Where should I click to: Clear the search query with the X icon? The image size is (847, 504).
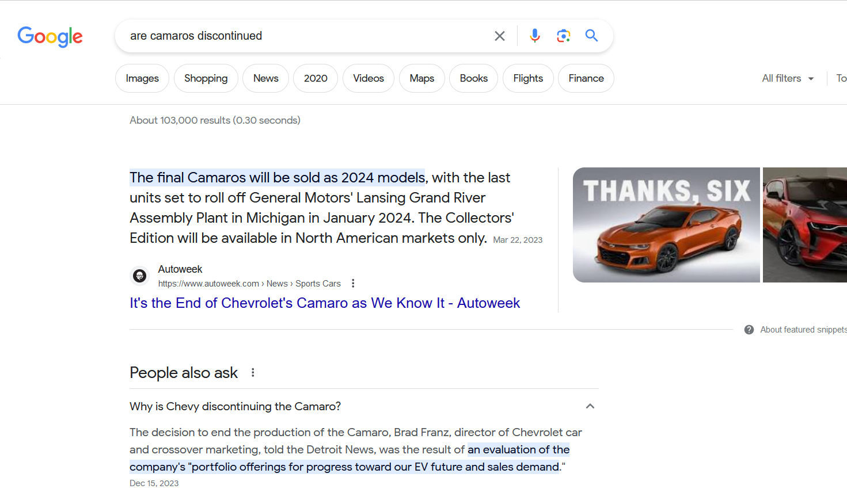coord(500,36)
